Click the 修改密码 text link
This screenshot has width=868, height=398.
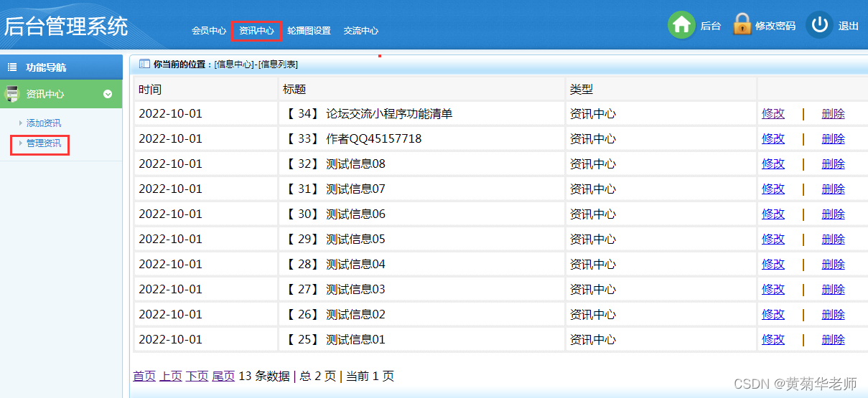[x=775, y=26]
